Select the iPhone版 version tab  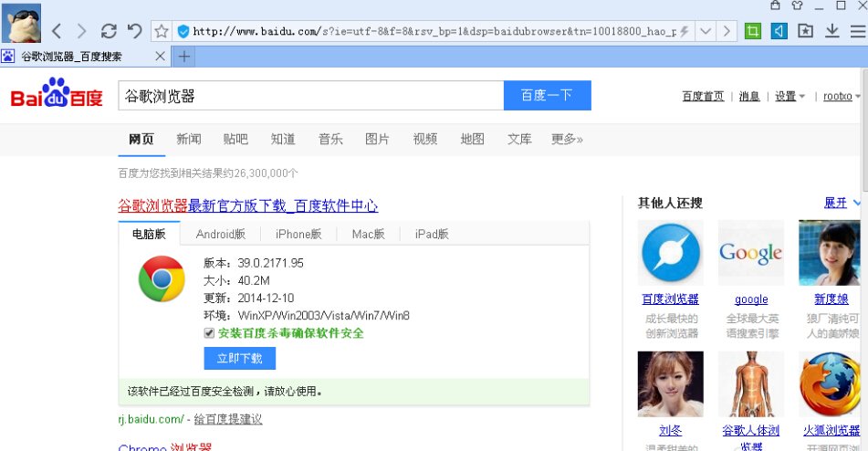pos(298,234)
